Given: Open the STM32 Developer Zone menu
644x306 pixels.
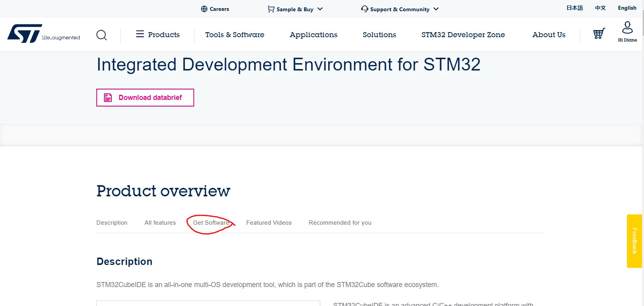Looking at the screenshot, I should tap(463, 35).
